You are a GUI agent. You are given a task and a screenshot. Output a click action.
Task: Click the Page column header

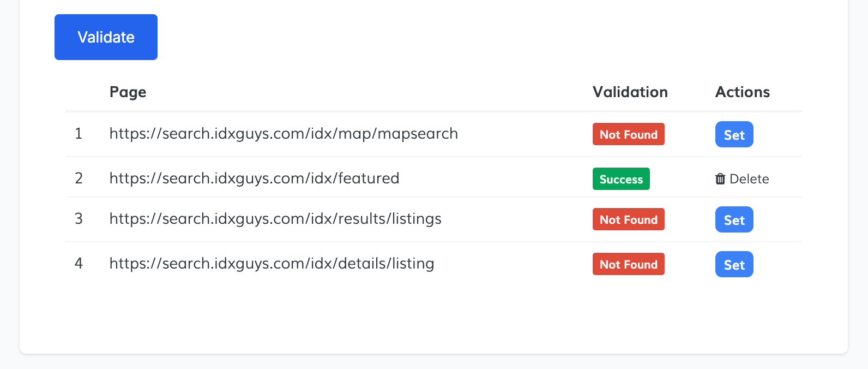pos(128,92)
